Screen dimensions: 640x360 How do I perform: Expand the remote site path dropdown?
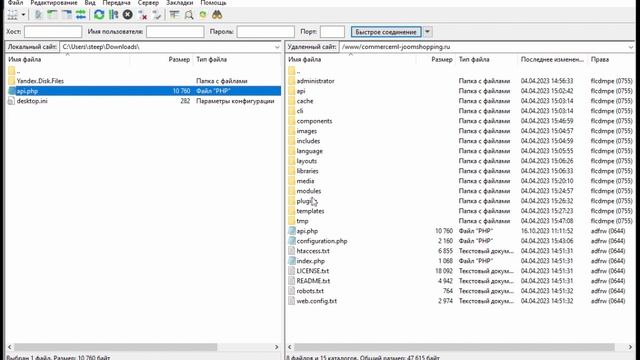(x=631, y=47)
